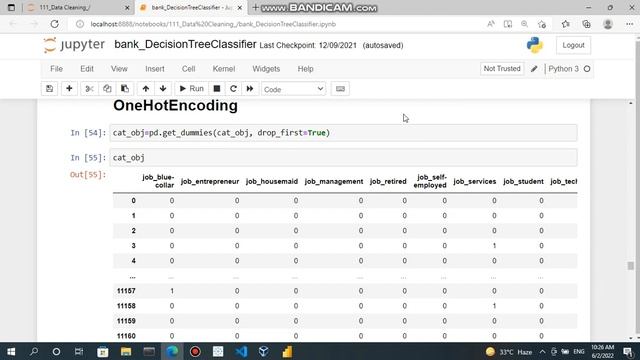Click the Jupyter logo

pyautogui.click(x=74, y=45)
